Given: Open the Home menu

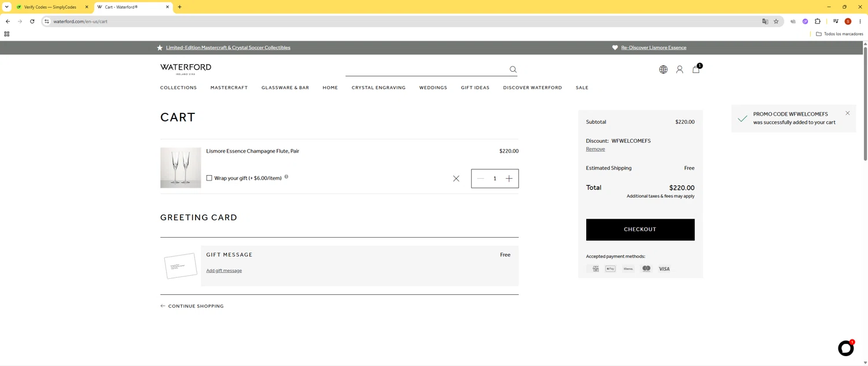Looking at the screenshot, I should pos(330,88).
